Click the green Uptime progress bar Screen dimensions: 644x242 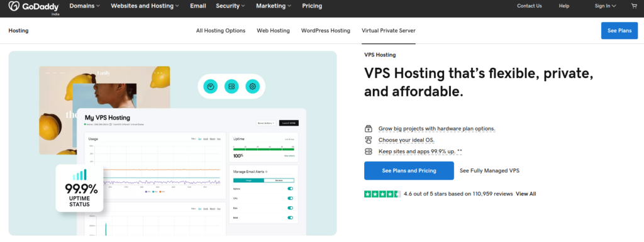pyautogui.click(x=264, y=150)
